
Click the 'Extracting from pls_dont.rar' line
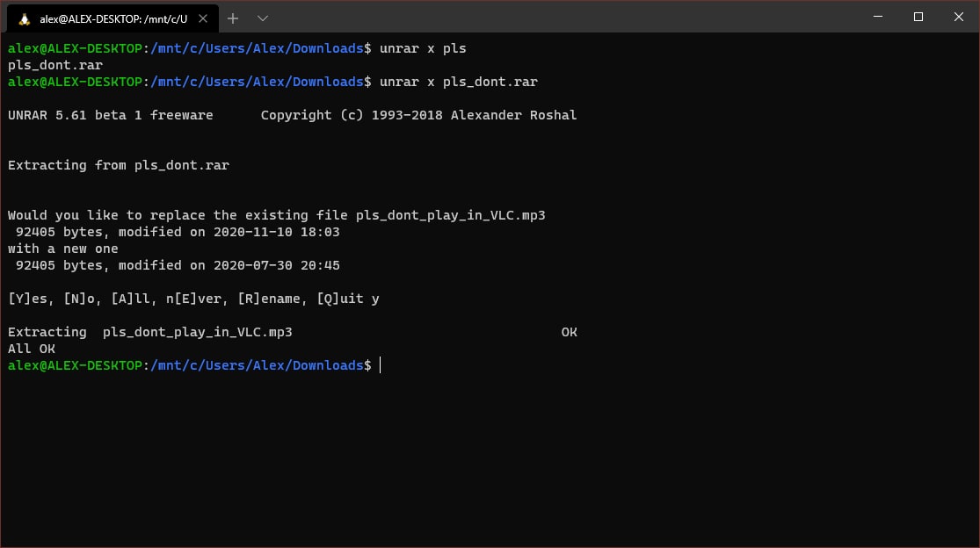(x=119, y=165)
